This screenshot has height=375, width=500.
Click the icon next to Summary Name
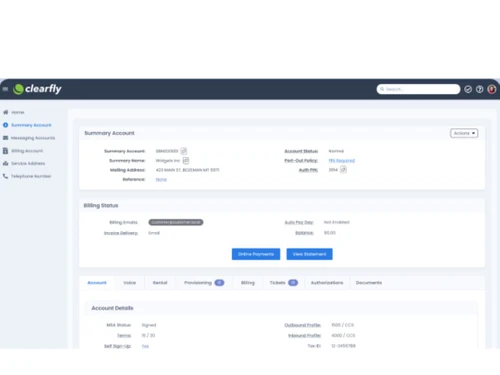pos(186,160)
